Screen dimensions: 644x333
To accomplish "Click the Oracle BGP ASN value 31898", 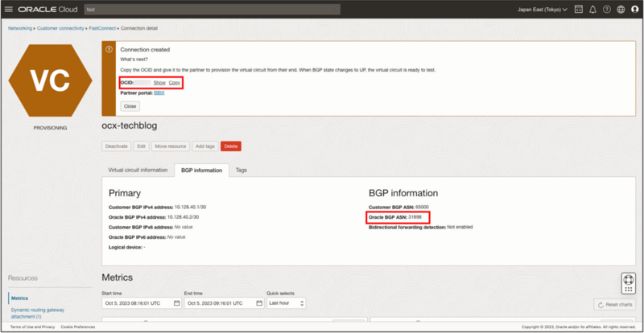I will pyautogui.click(x=415, y=217).
